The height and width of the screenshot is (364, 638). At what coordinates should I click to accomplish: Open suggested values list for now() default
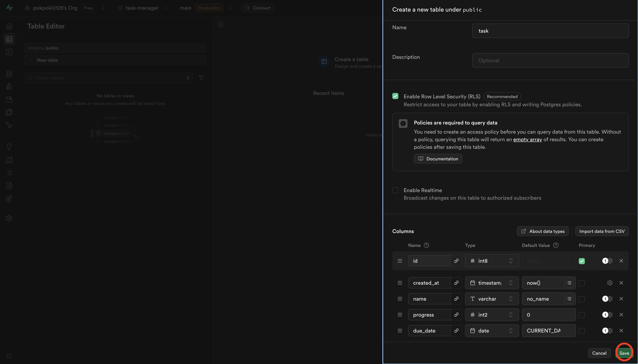(569, 283)
